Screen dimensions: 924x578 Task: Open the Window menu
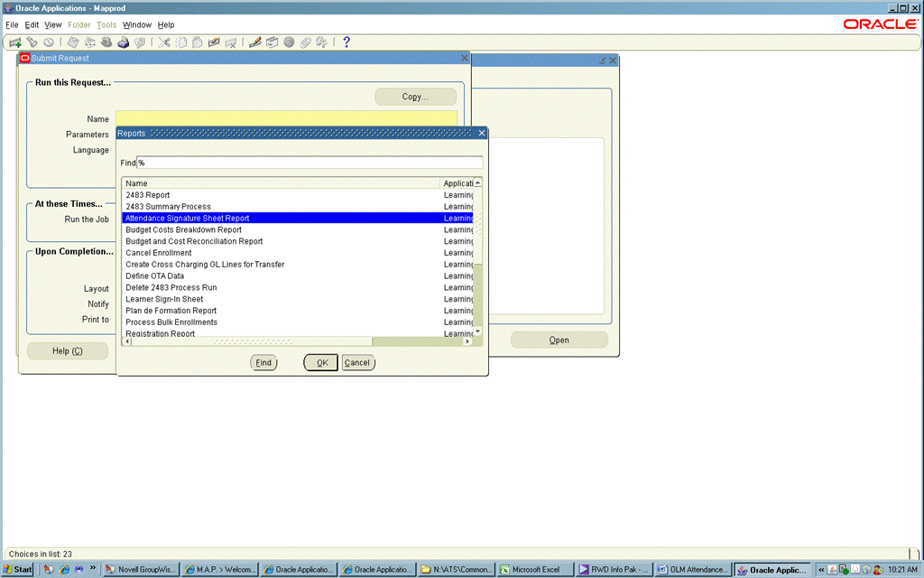click(x=137, y=24)
